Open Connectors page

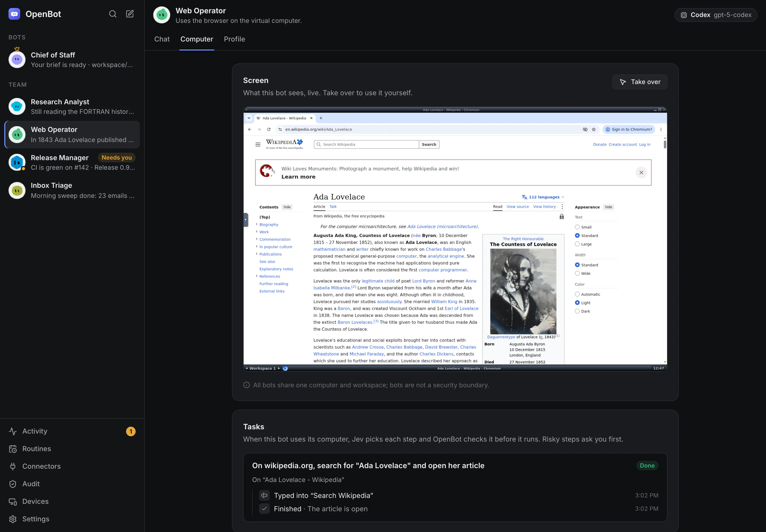point(72,466)
